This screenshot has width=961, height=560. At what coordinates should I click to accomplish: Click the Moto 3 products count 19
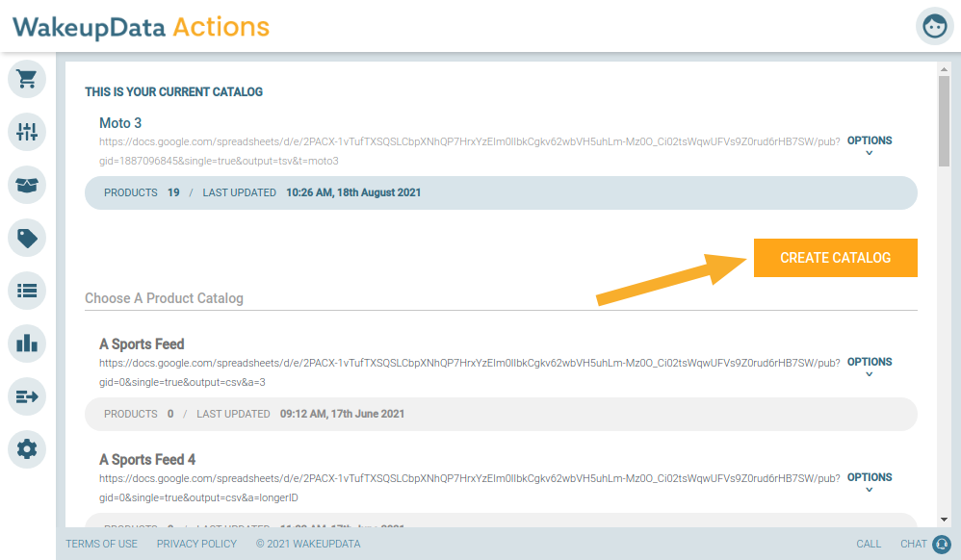[173, 192]
